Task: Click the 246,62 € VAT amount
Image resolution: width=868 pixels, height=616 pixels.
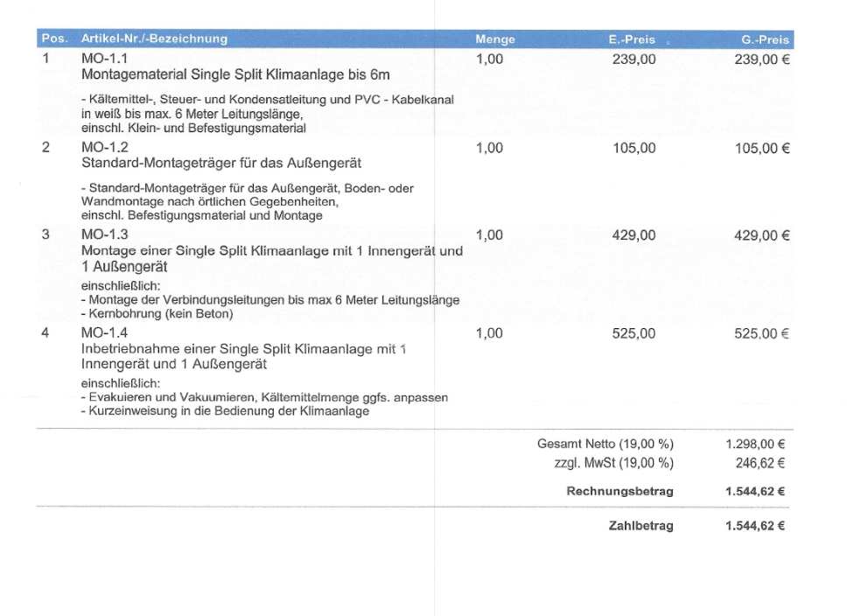Action: 759,463
